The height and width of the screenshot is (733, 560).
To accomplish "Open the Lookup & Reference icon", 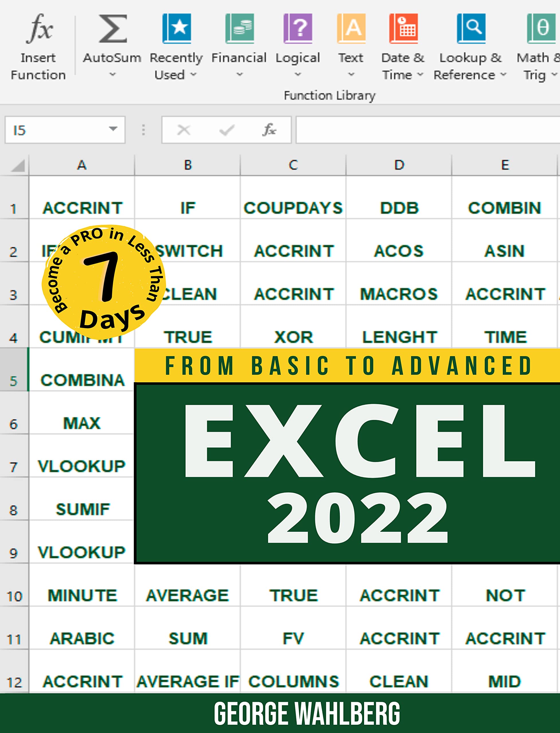I will [471, 28].
